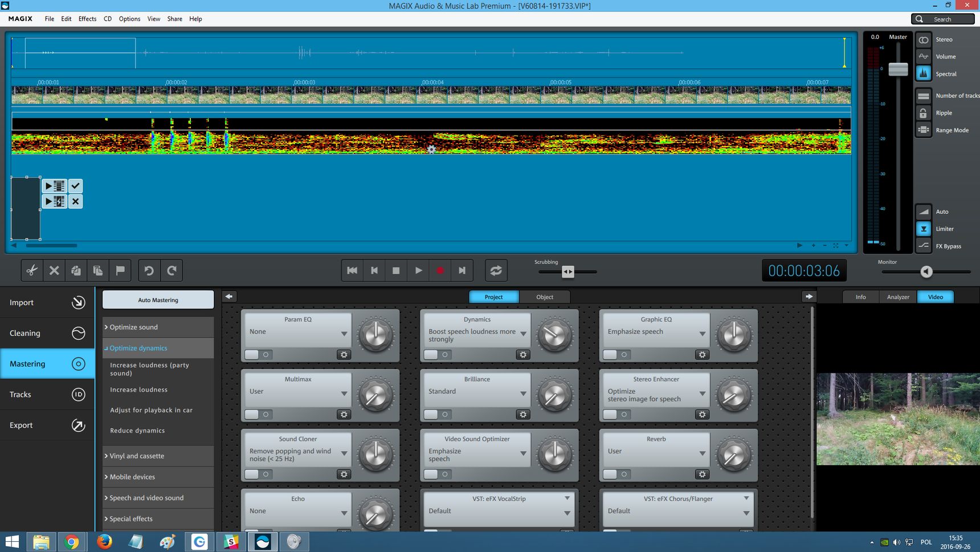The image size is (980, 552).
Task: Click the Master volume fader
Action: (898, 69)
